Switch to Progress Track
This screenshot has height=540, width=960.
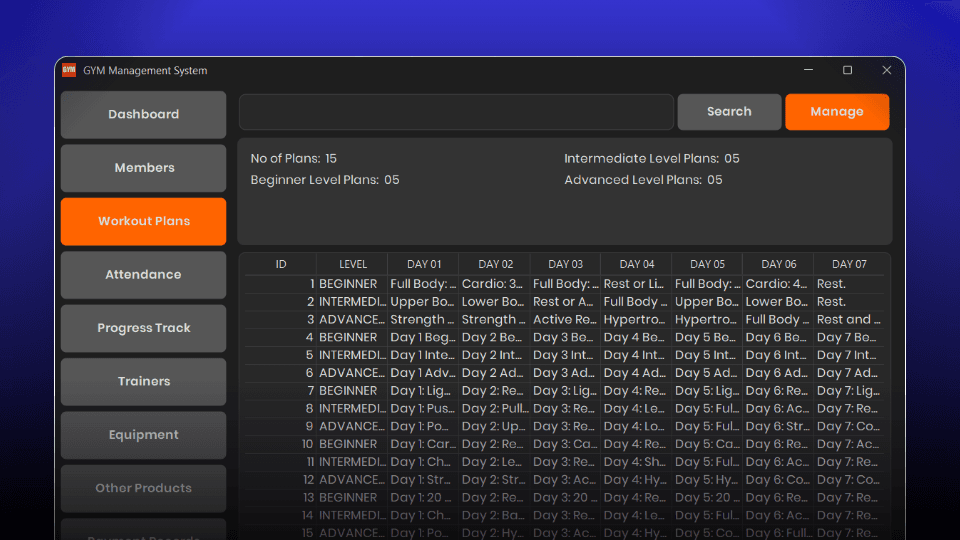[x=143, y=328]
